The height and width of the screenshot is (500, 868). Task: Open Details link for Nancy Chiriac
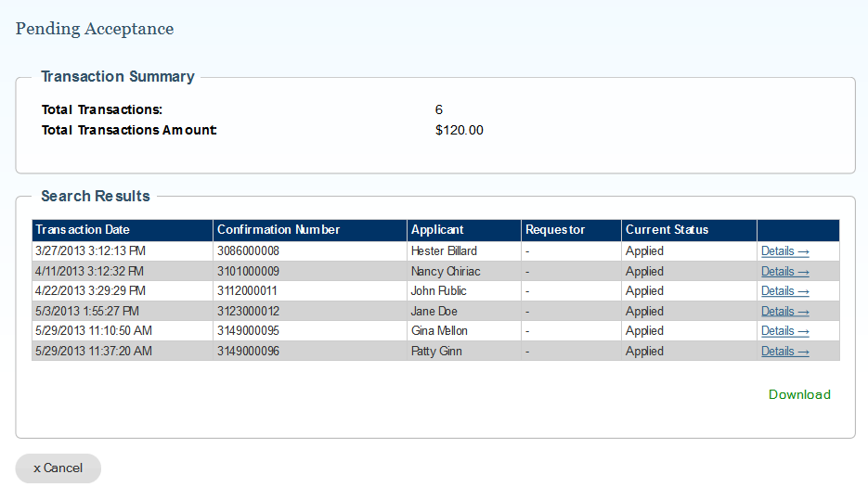(784, 272)
